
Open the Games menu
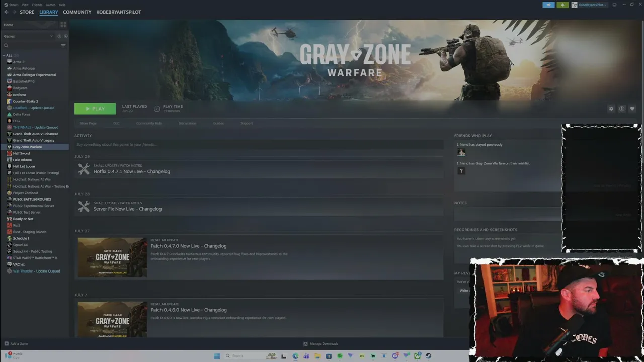pyautogui.click(x=50, y=5)
